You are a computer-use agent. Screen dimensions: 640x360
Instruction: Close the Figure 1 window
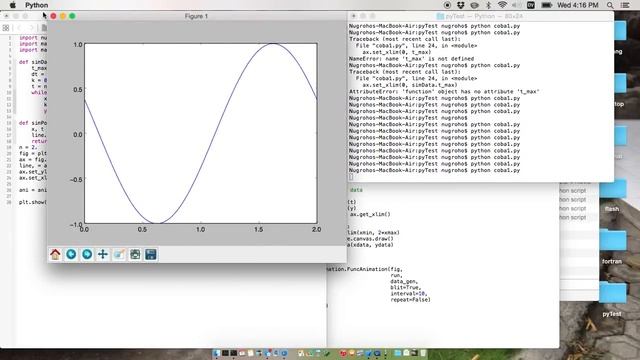tap(53, 16)
